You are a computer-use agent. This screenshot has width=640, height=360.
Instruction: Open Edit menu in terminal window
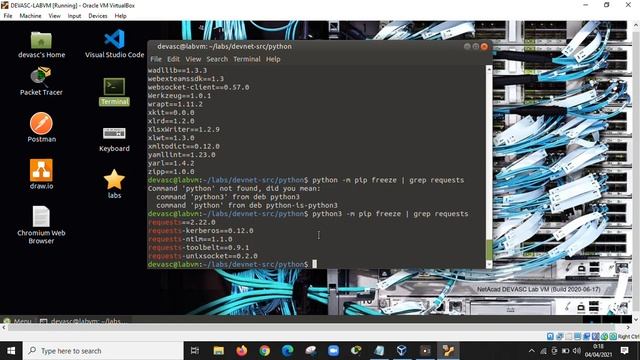[173, 59]
